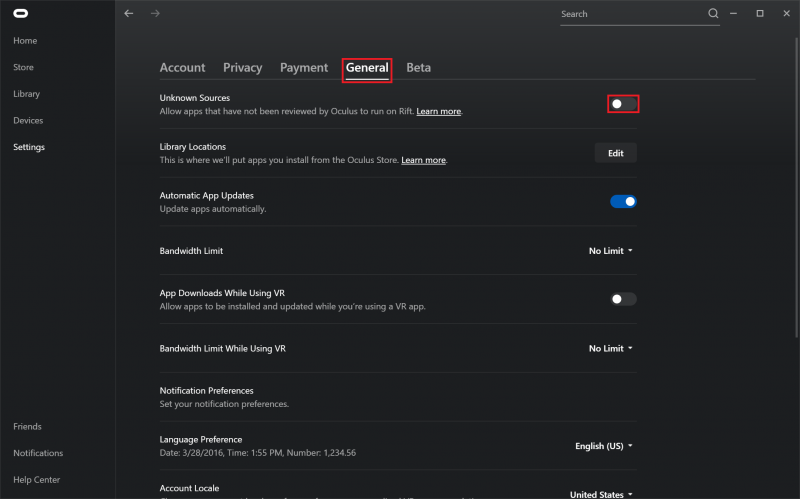800x499 pixels.
Task: Click the Unknown Sources heading
Action: 194,98
